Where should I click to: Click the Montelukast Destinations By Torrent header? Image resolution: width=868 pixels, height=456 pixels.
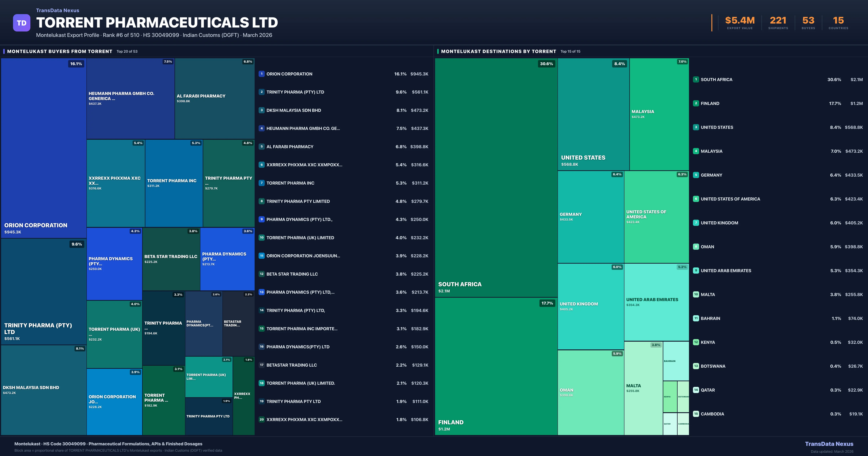pyautogui.click(x=498, y=51)
